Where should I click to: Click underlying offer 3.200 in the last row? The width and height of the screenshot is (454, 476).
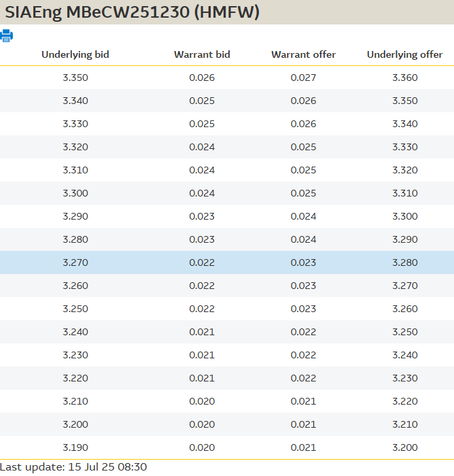pyautogui.click(x=405, y=447)
